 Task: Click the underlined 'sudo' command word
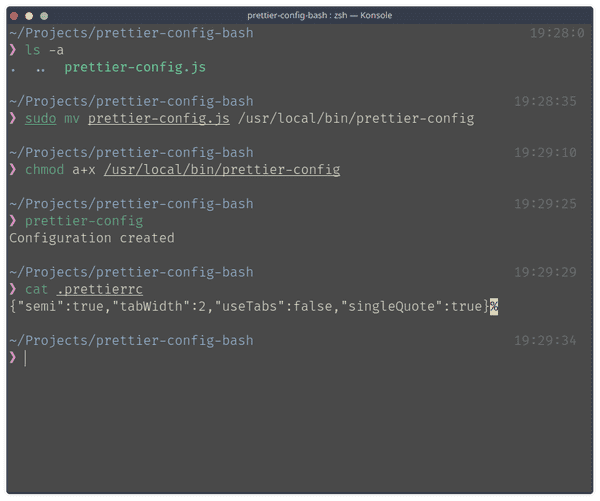[41, 119]
